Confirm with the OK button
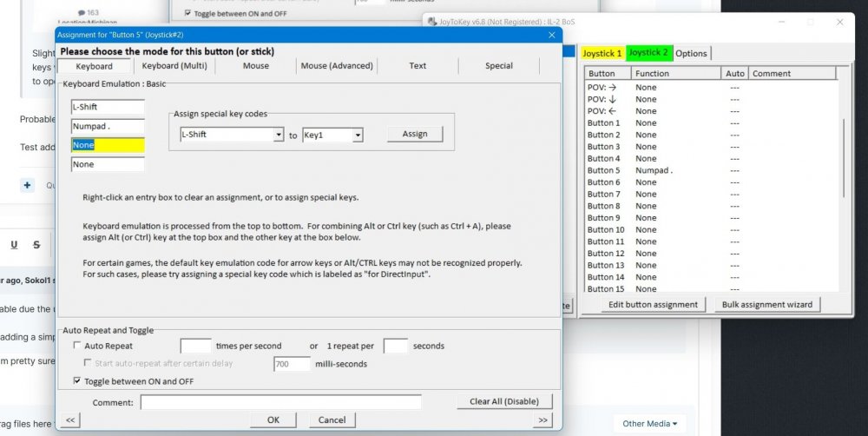Viewport: 868px width, 436px height. tap(273, 420)
